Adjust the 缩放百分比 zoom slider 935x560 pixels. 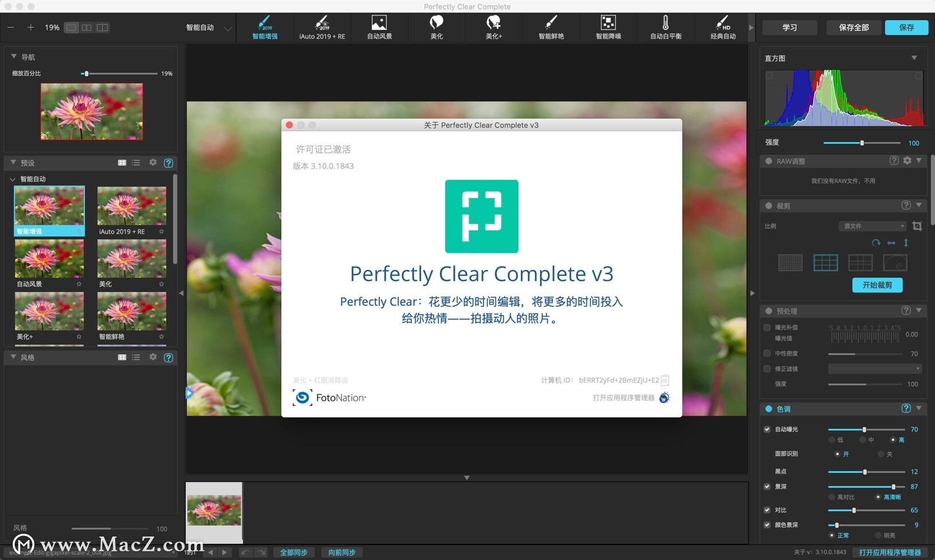click(119, 73)
